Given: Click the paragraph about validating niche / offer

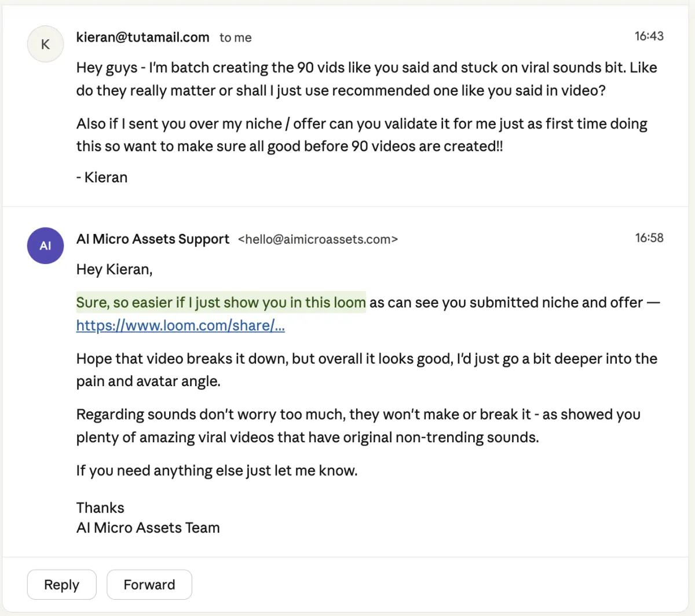Looking at the screenshot, I should point(361,135).
